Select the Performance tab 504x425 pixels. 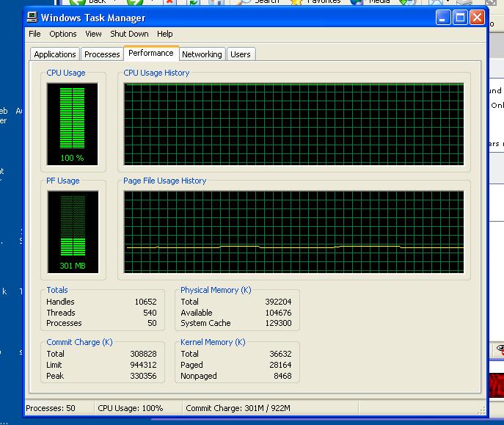(x=151, y=53)
